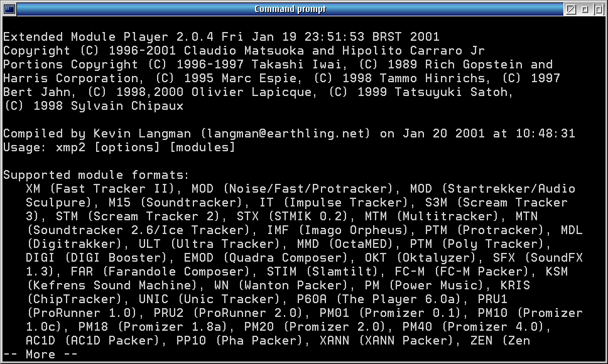Click the entry "PM40 (Promizer 4.0)"

click(x=473, y=327)
